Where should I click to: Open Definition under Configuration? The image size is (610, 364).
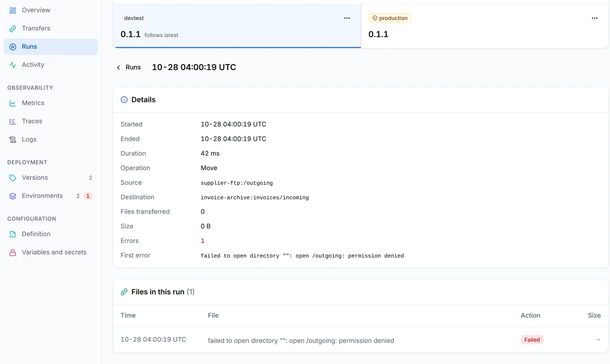tap(51, 234)
